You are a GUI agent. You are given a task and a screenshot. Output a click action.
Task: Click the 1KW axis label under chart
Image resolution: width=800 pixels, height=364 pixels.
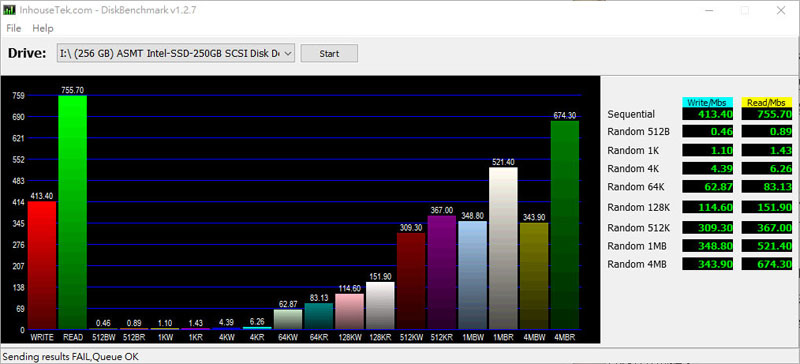click(165, 337)
